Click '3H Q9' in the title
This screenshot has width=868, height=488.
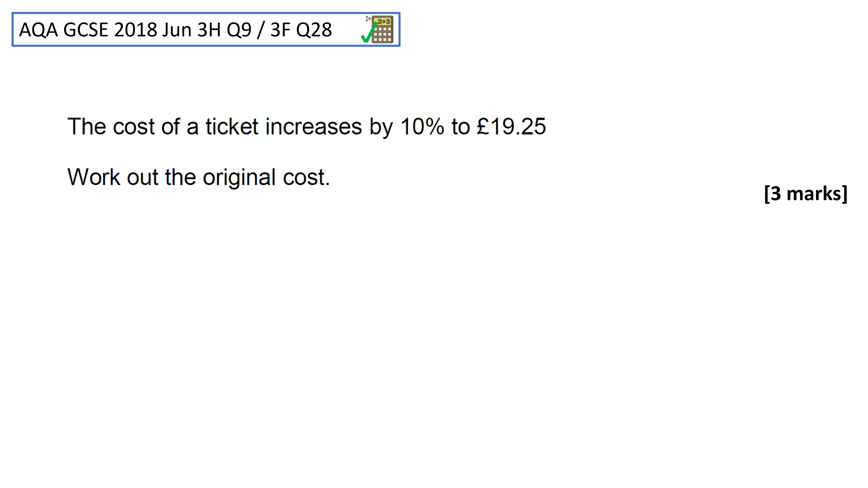tap(224, 30)
